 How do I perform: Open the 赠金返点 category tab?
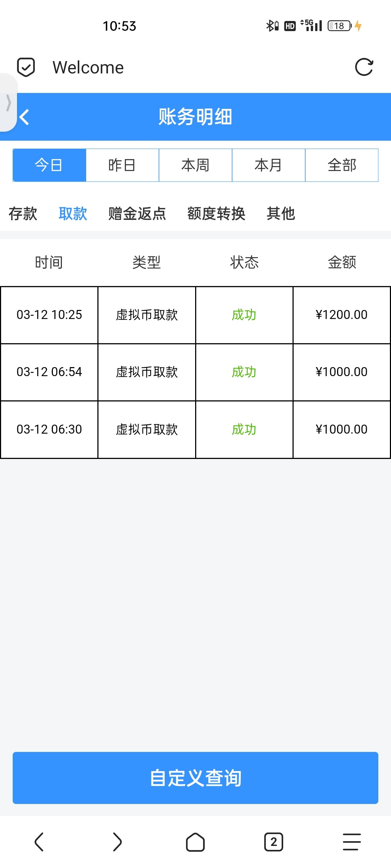[137, 213]
